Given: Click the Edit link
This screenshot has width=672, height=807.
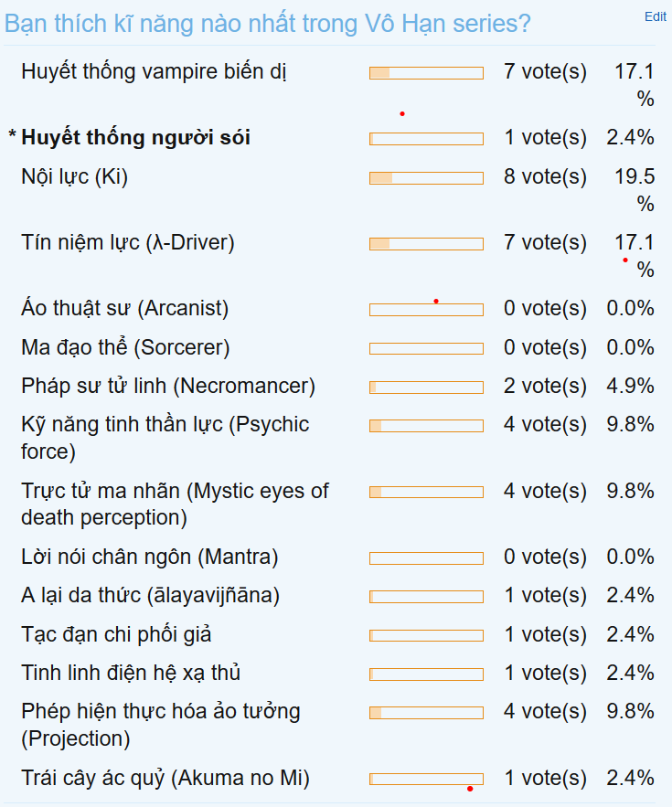Looking at the screenshot, I should [656, 16].
